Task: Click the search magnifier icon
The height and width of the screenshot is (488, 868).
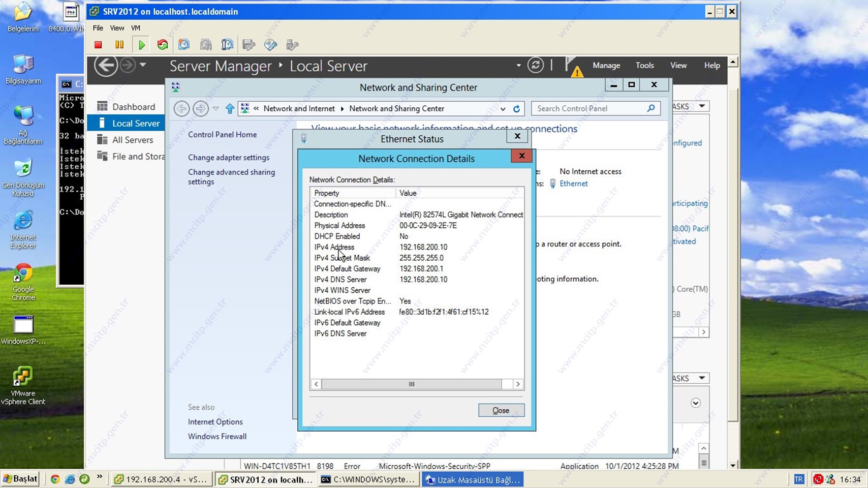Action: pos(651,108)
